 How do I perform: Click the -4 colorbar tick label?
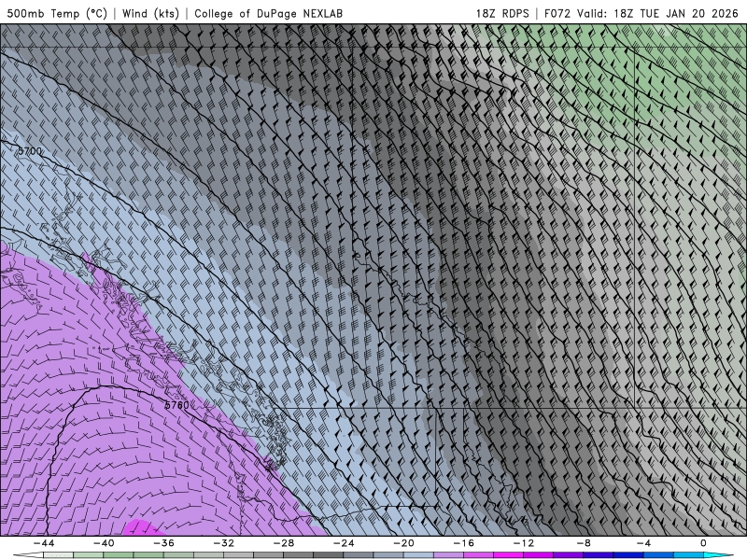pyautogui.click(x=644, y=543)
